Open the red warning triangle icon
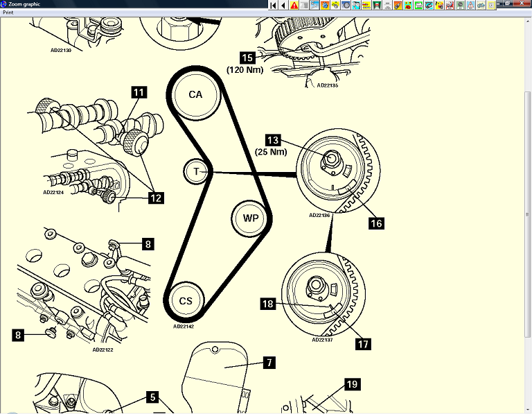Viewport: 532px width, 414px height. coord(294,5)
